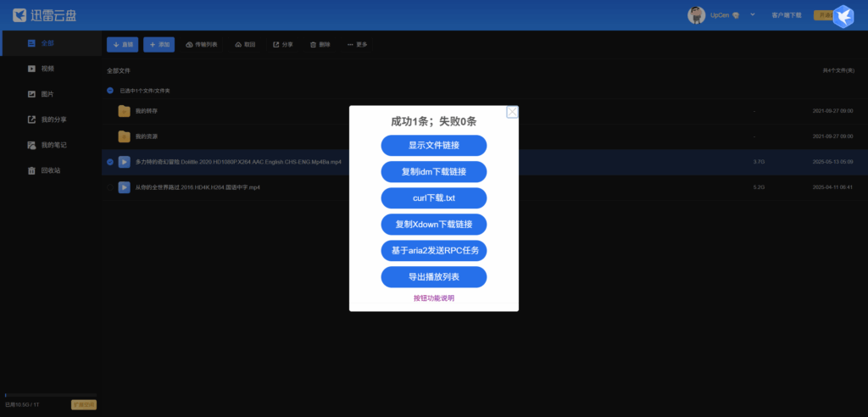Click the 回收站 trash icon in sidebar
The image size is (868, 417).
point(31,170)
